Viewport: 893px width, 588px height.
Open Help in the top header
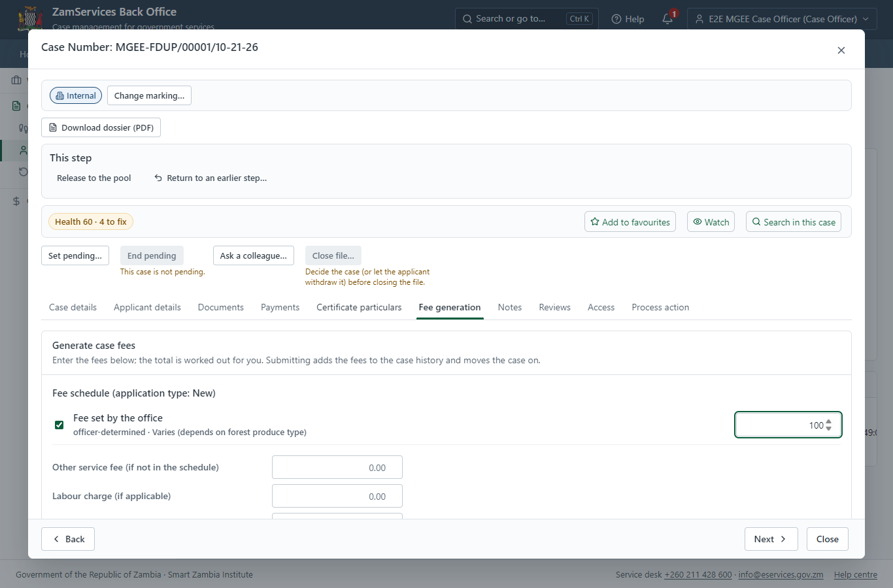tap(628, 19)
